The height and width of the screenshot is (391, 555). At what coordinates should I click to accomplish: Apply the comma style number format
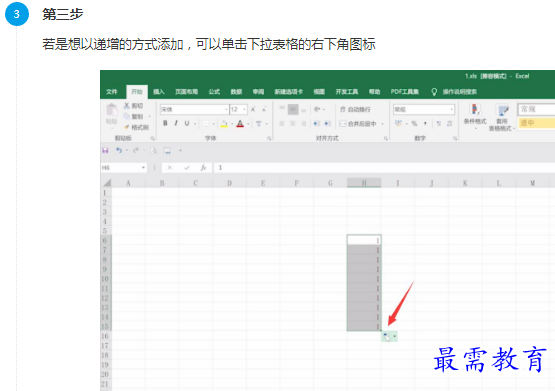[425, 123]
